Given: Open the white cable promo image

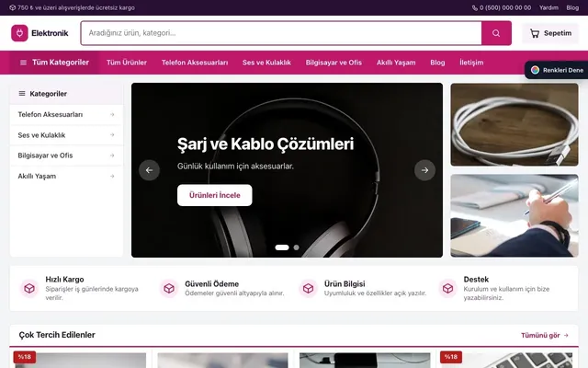Looking at the screenshot, I should click(x=514, y=125).
